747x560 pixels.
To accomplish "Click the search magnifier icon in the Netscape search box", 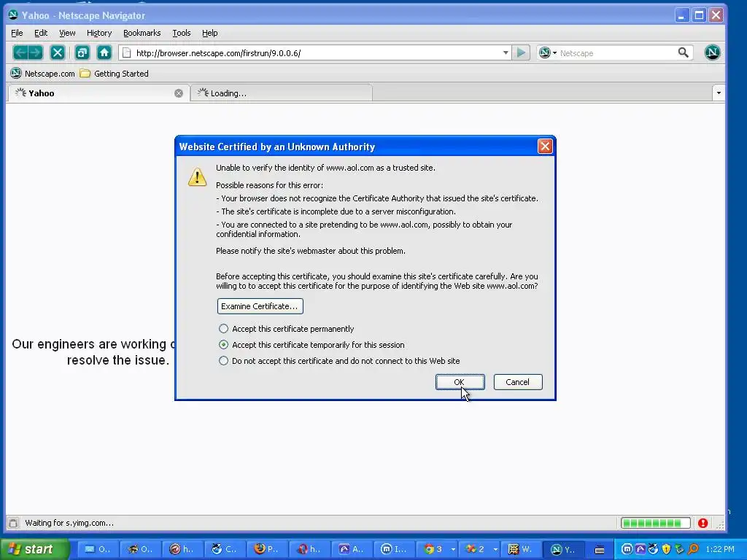I will pyautogui.click(x=683, y=52).
